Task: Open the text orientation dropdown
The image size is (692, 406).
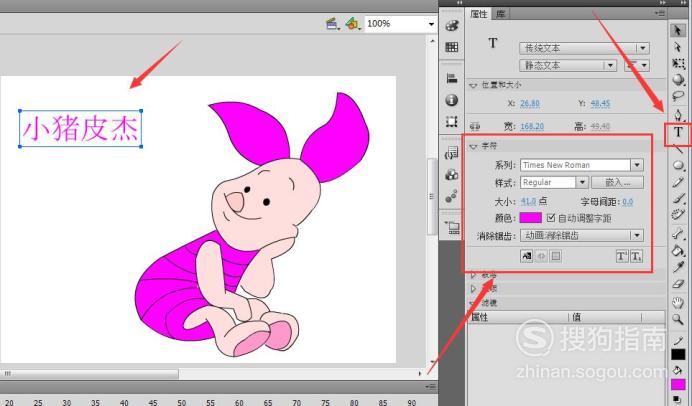Action: (x=636, y=66)
